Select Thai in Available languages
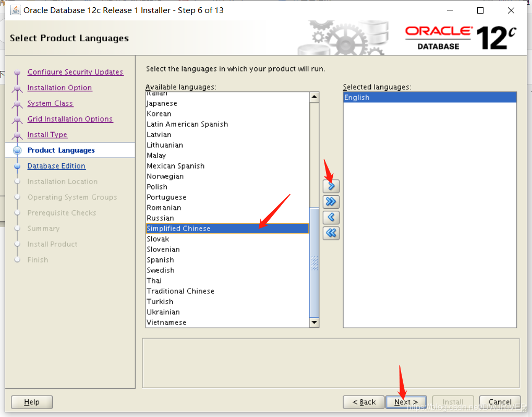The height and width of the screenshot is (417, 532). click(x=227, y=281)
